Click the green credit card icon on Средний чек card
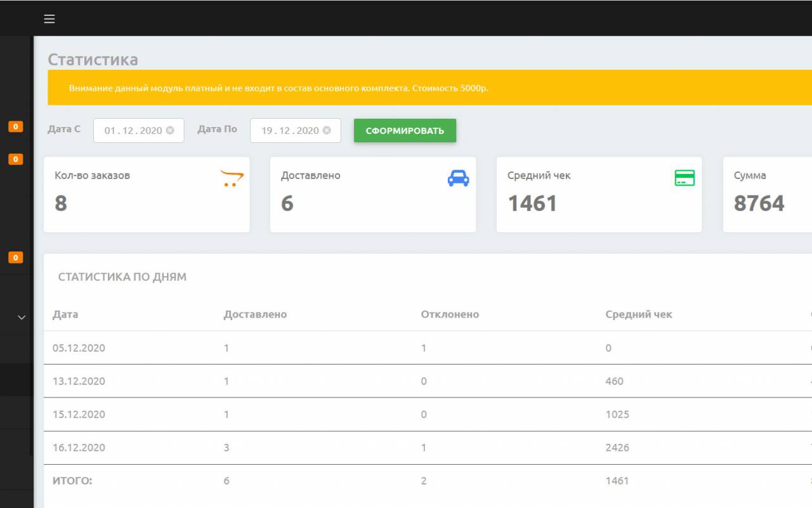The width and height of the screenshot is (812, 508). [683, 178]
